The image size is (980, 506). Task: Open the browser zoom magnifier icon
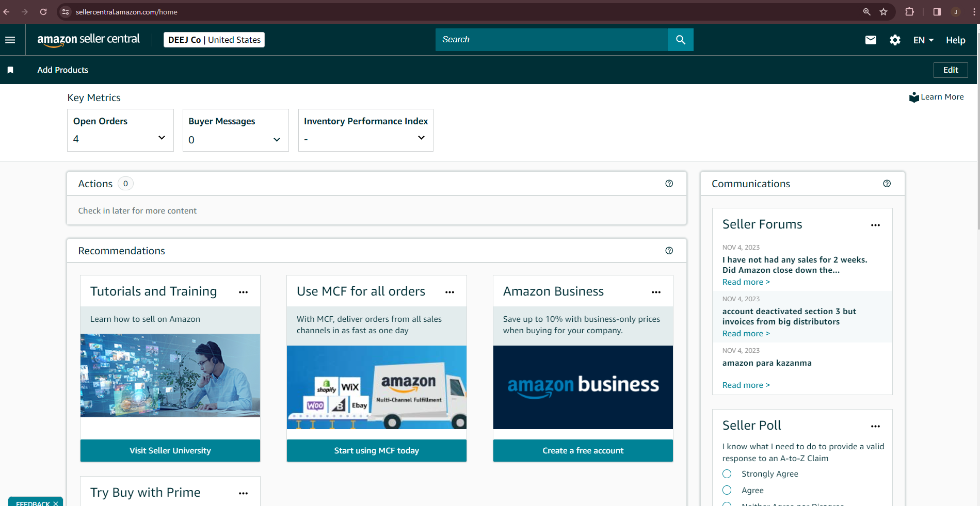pyautogui.click(x=867, y=12)
